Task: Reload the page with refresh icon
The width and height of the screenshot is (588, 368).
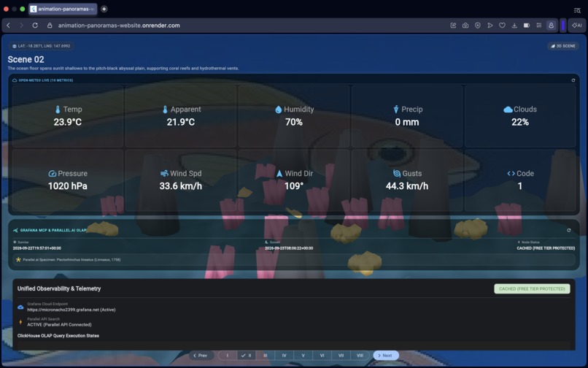Action: pos(35,26)
